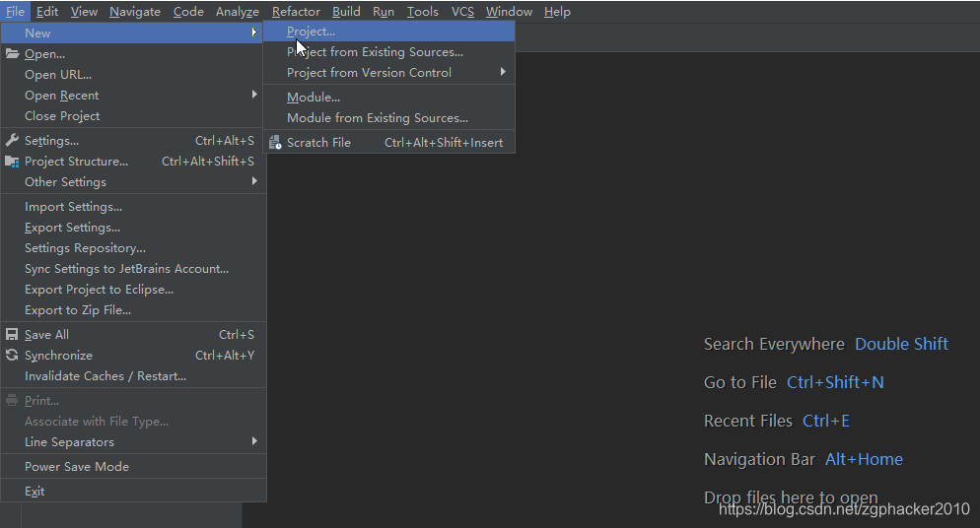Expand the New submenu arrow

[x=253, y=33]
